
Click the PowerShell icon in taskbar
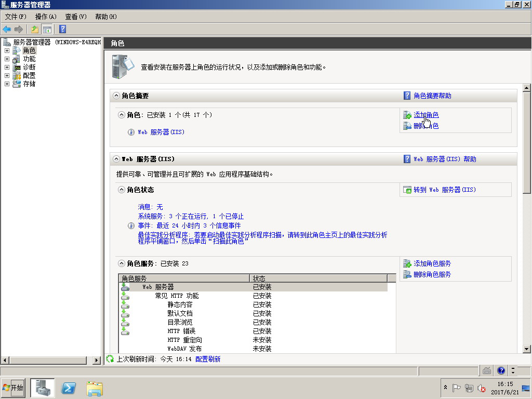(x=69, y=388)
